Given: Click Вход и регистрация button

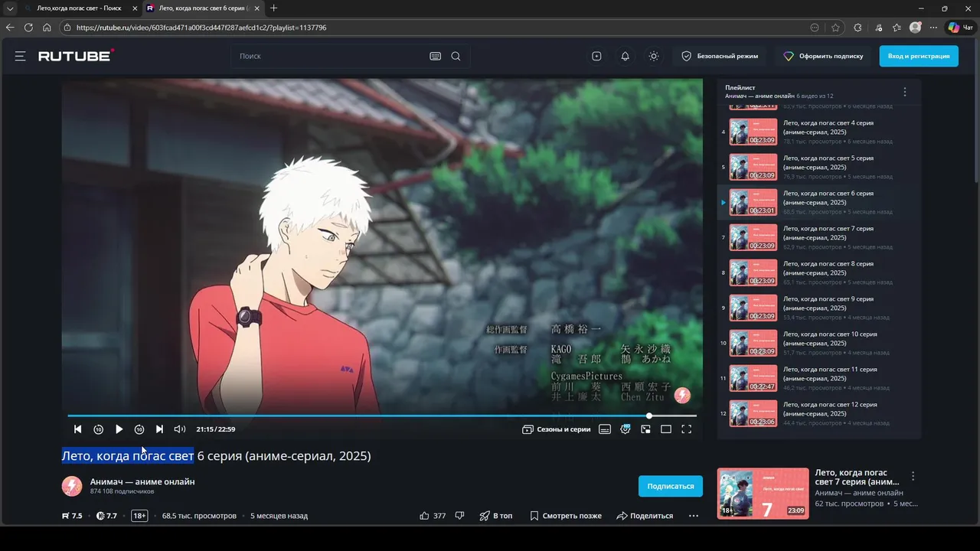Looking at the screenshot, I should [x=919, y=56].
